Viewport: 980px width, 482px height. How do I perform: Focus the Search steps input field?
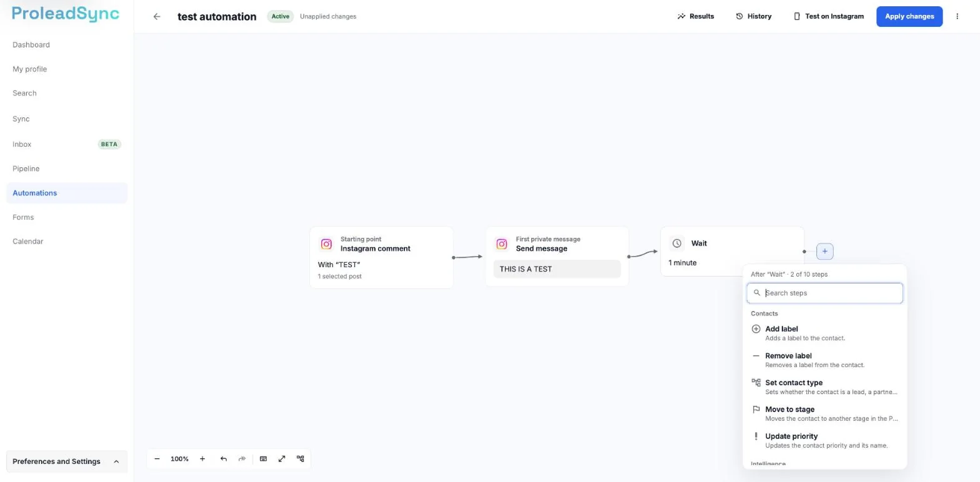pos(824,293)
